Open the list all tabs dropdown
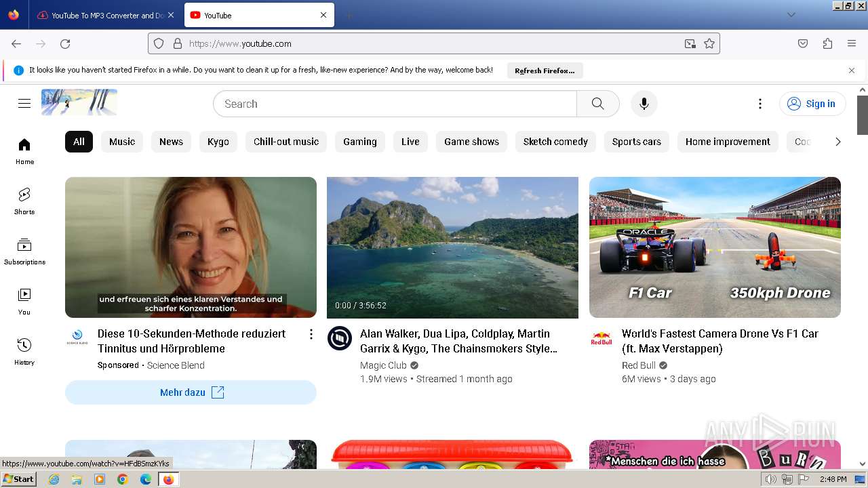868x488 pixels. pyautogui.click(x=791, y=15)
